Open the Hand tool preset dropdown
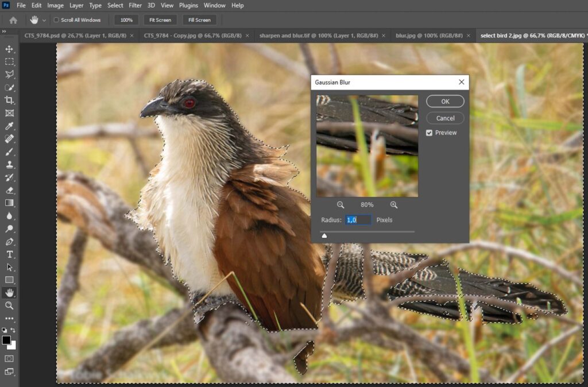Viewport: 588px width, 387px height. click(x=44, y=20)
